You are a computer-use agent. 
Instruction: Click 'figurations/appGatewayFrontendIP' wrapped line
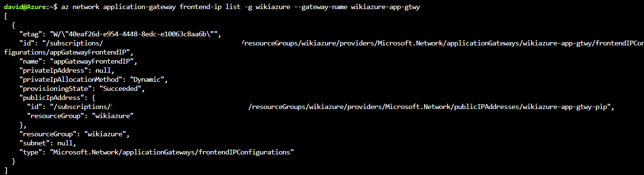click(68, 53)
